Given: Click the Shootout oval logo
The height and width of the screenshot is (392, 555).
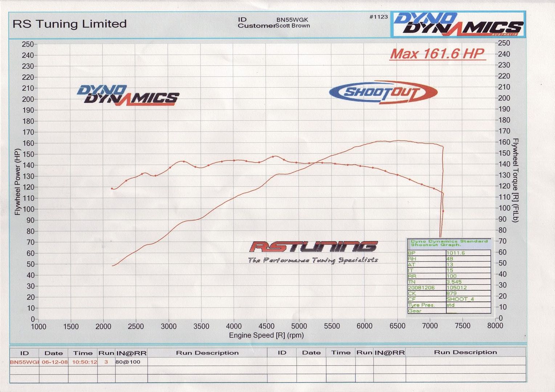Looking at the screenshot, I should point(383,92).
